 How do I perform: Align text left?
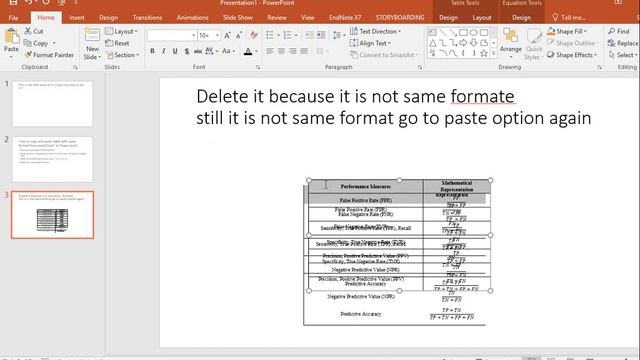tap(270, 51)
